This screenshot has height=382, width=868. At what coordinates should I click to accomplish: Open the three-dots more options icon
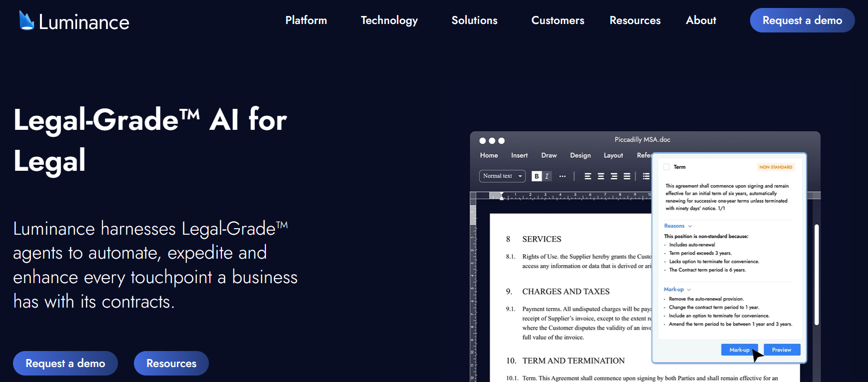click(x=563, y=176)
